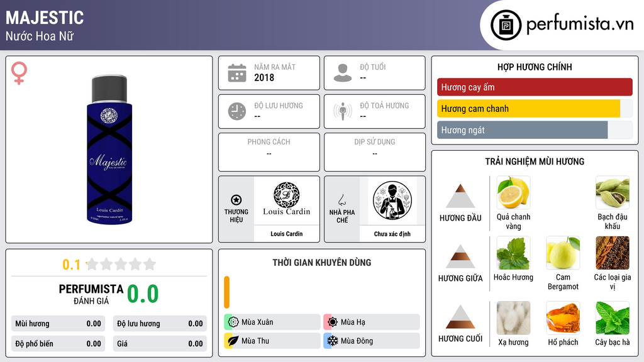Click the Thời gian khuyên dùng heading
Screen dimensions: 644x362
[322, 262]
